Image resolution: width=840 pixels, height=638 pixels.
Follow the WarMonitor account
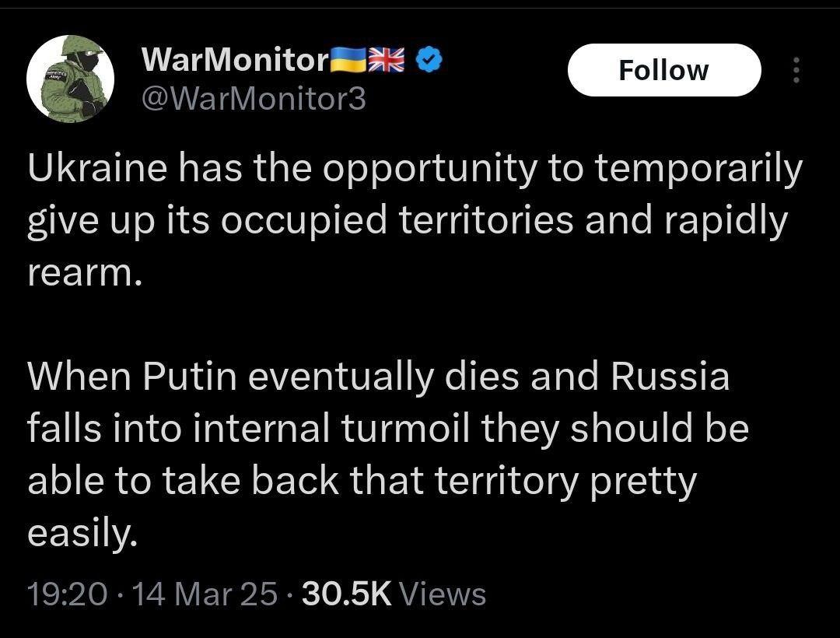[x=664, y=70]
